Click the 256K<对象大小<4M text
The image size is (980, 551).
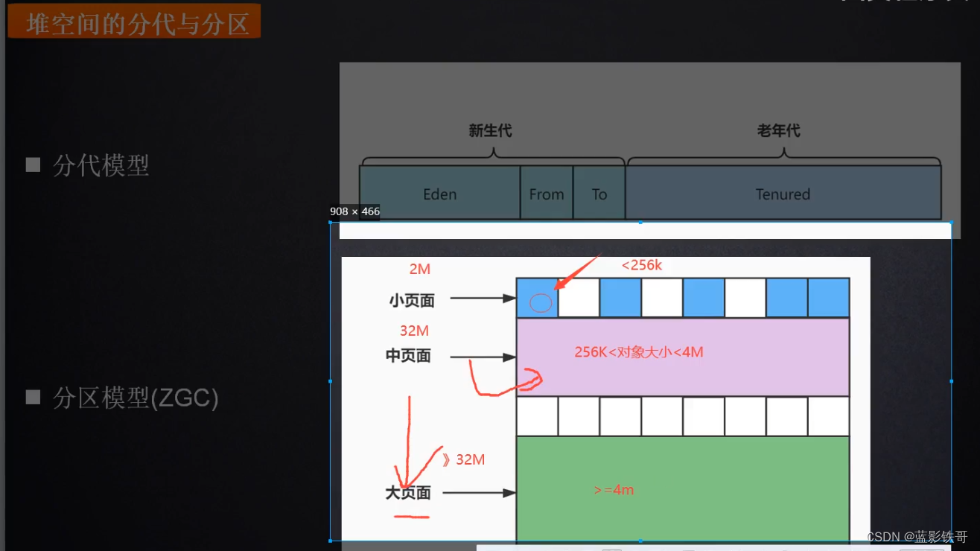(x=639, y=352)
